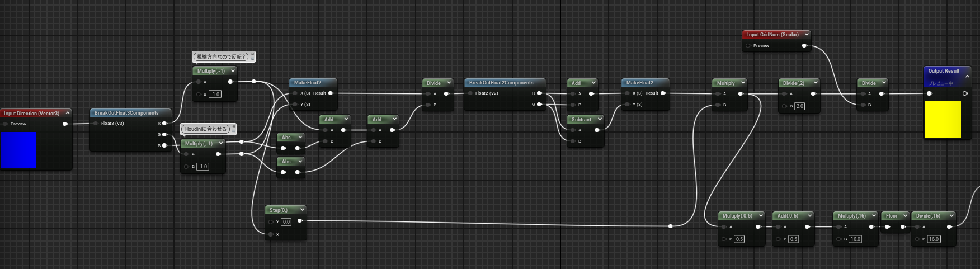The width and height of the screenshot is (980, 269).
Task: Click the input pin on the Output Result node
Action: [930, 93]
